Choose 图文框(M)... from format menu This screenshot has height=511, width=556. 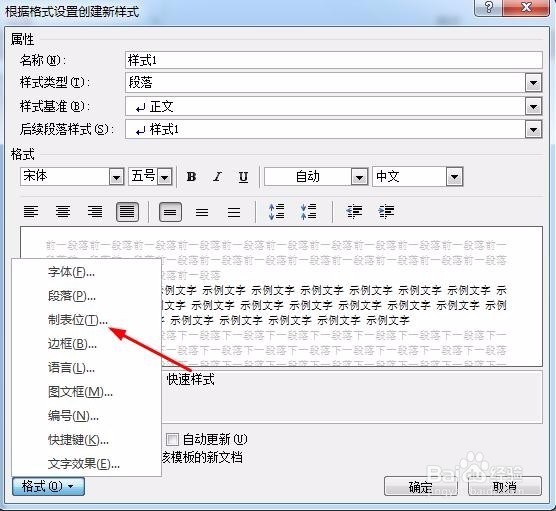click(87, 392)
